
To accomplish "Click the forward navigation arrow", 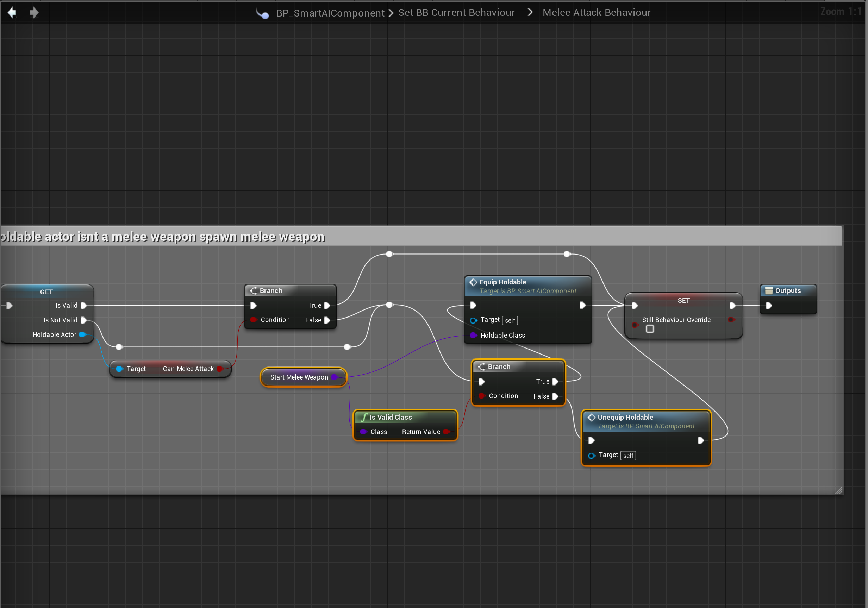I will click(x=34, y=13).
